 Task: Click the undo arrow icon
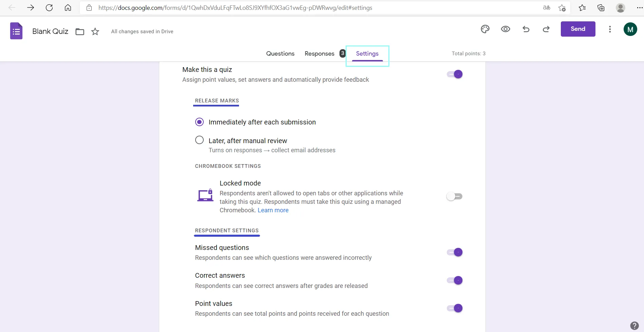[x=526, y=29]
